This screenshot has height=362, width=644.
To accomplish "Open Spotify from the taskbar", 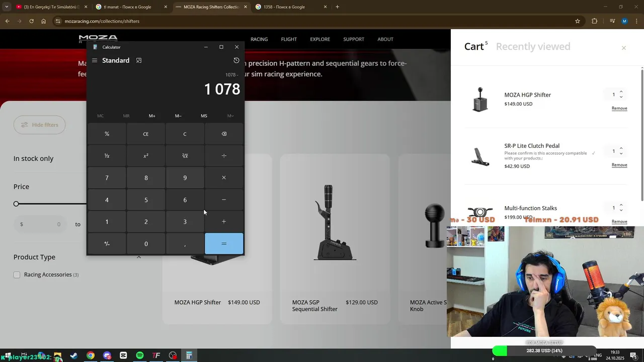I will tap(140, 355).
